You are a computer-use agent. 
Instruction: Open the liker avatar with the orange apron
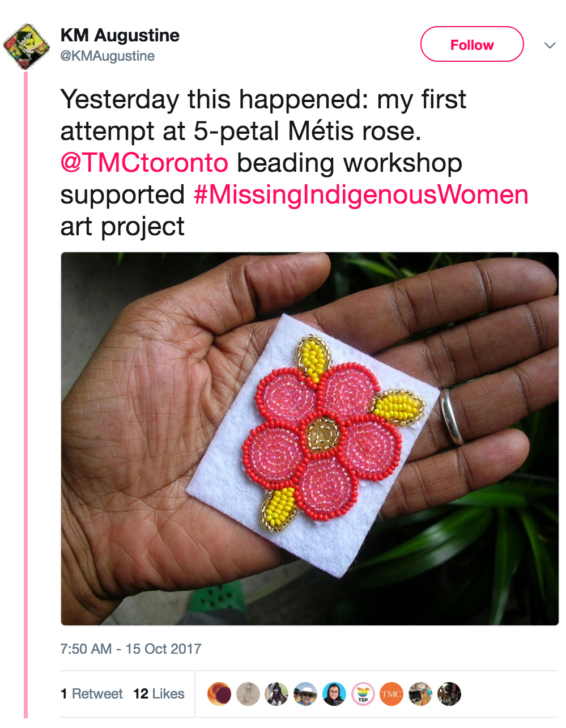pyautogui.click(x=420, y=694)
